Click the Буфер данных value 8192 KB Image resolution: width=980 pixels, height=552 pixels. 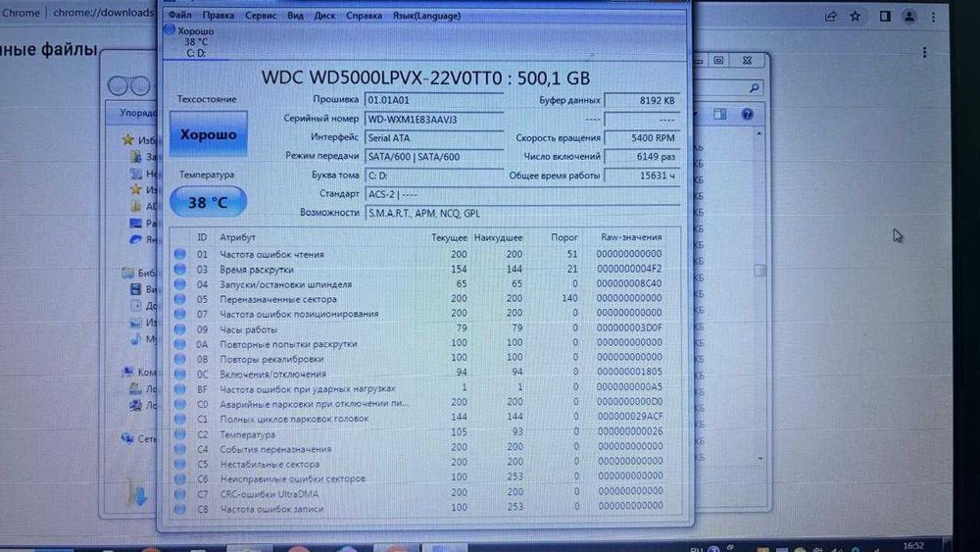tap(642, 100)
